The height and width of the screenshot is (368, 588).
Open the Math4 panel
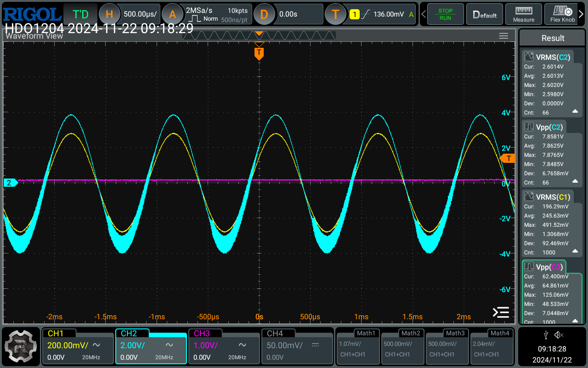[492, 346]
